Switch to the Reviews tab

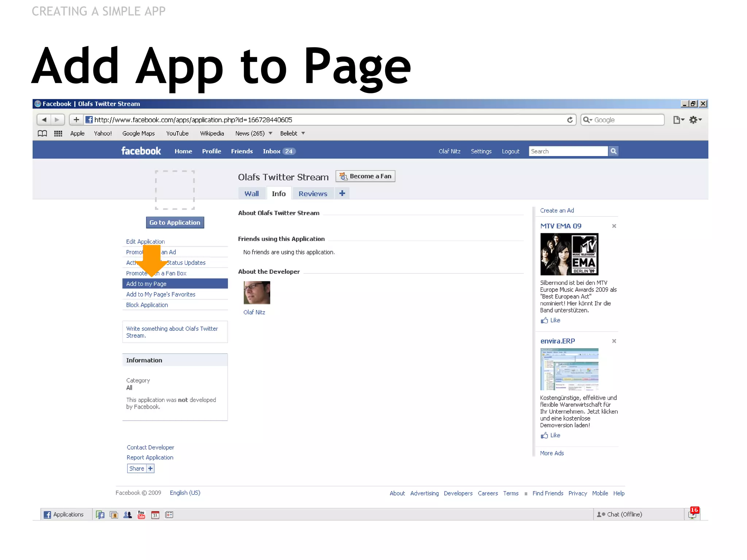click(x=313, y=194)
